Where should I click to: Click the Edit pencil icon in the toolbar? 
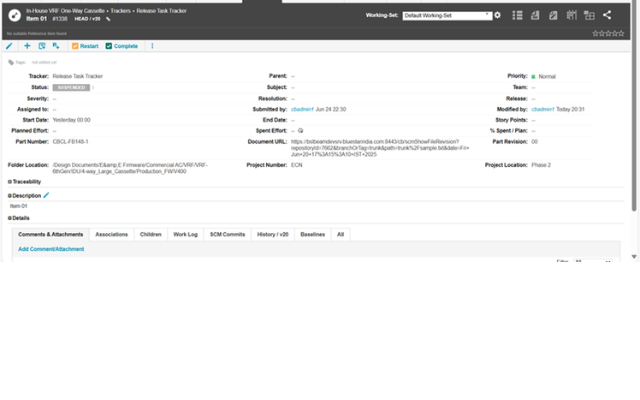(9, 46)
